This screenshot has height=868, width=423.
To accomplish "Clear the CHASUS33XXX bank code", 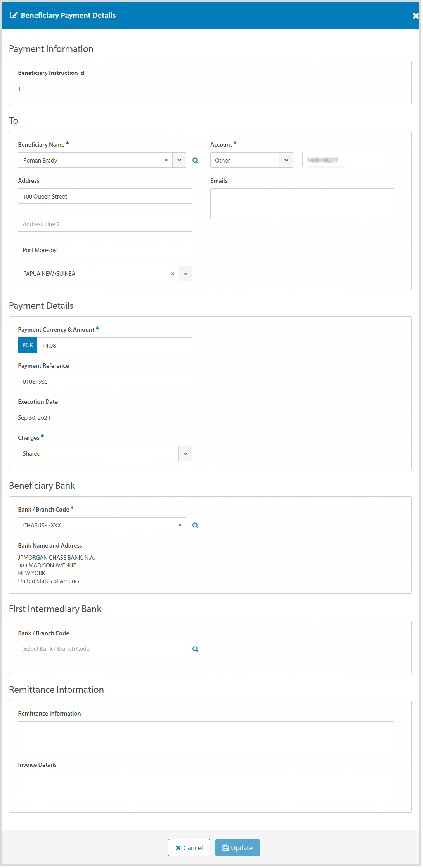I will tap(180, 525).
